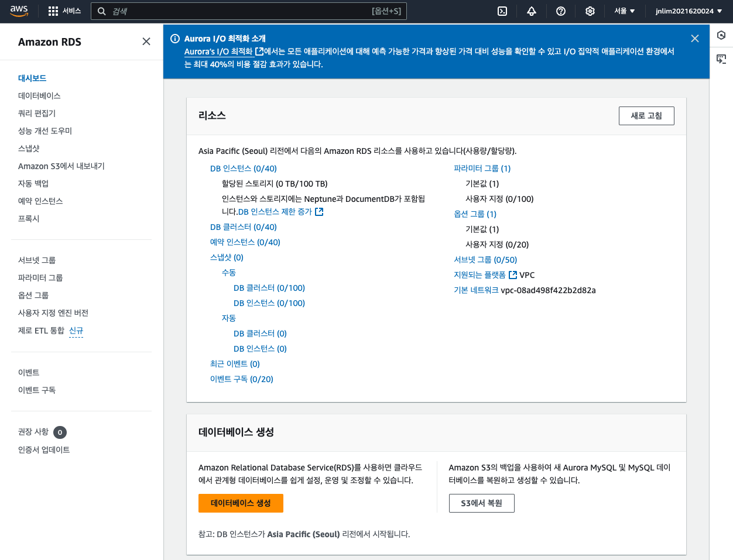Screen dimensions: 733x560
Task: Open the 기본 네트워크 link
Action: tap(476, 290)
